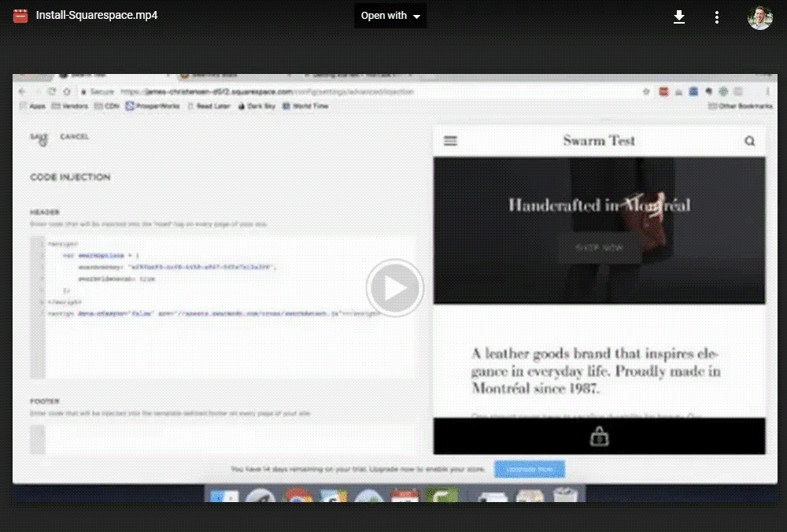Click the browser back arrow
Image resolution: width=787 pixels, height=532 pixels.
point(21,91)
